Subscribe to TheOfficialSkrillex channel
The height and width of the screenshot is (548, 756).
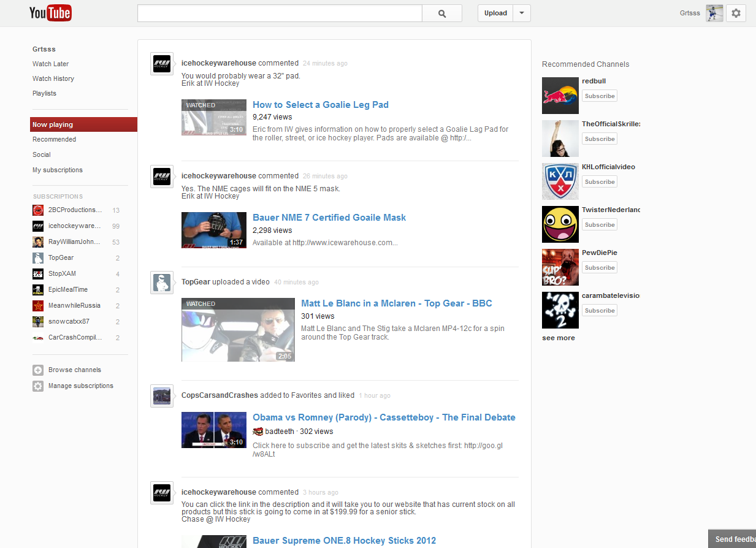[600, 139]
